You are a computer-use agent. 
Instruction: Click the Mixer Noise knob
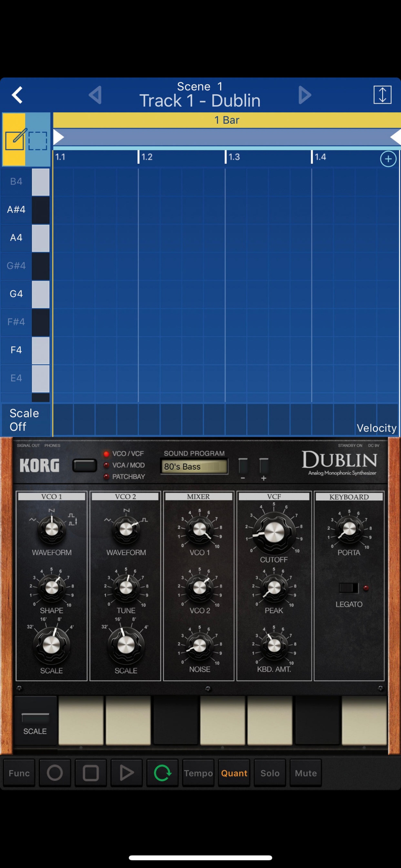[199, 646]
